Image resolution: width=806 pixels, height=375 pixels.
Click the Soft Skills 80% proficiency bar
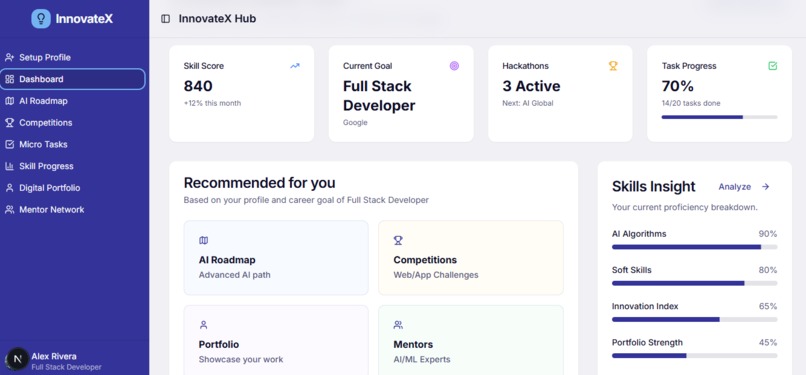point(694,283)
